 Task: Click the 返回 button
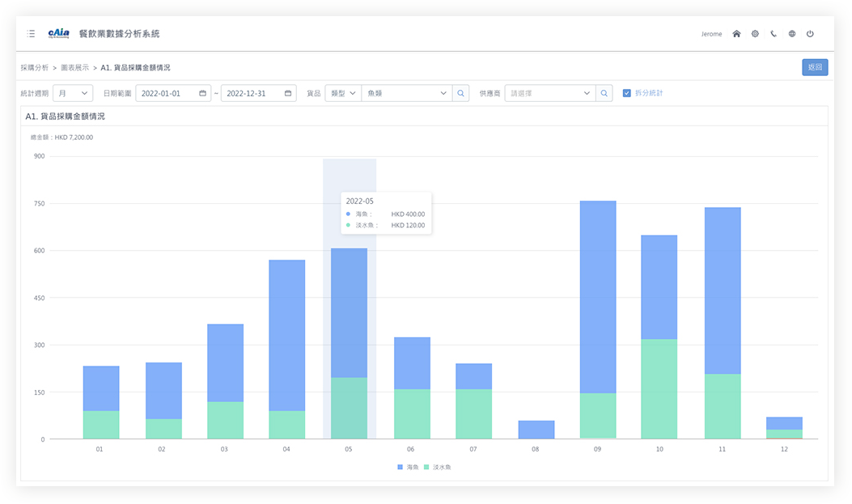click(x=815, y=67)
